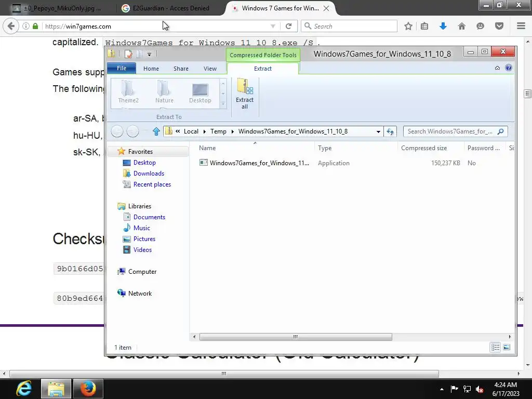Choose Nature as extract destination
The width and height of the screenshot is (532, 399).
[x=164, y=92]
